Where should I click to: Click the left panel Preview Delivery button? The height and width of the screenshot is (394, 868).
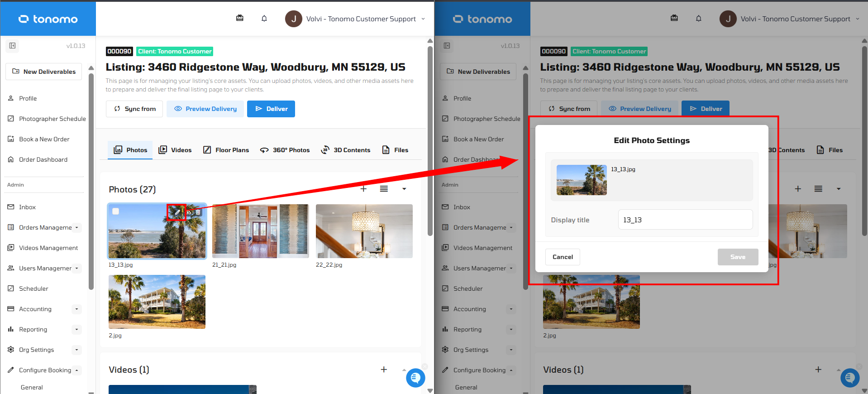click(205, 109)
